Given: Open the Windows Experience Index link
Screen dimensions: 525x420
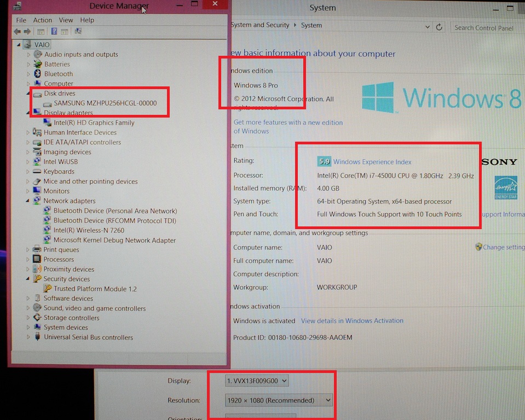Looking at the screenshot, I should (x=372, y=162).
